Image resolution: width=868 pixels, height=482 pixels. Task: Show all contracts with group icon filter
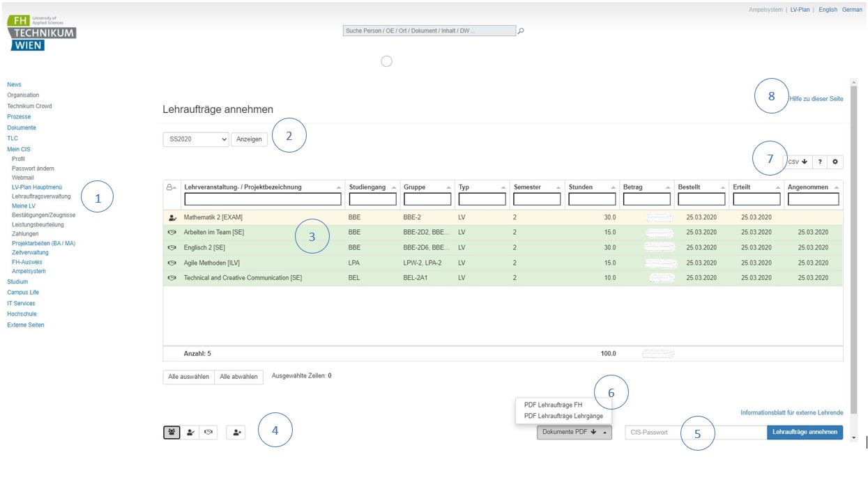(x=172, y=433)
